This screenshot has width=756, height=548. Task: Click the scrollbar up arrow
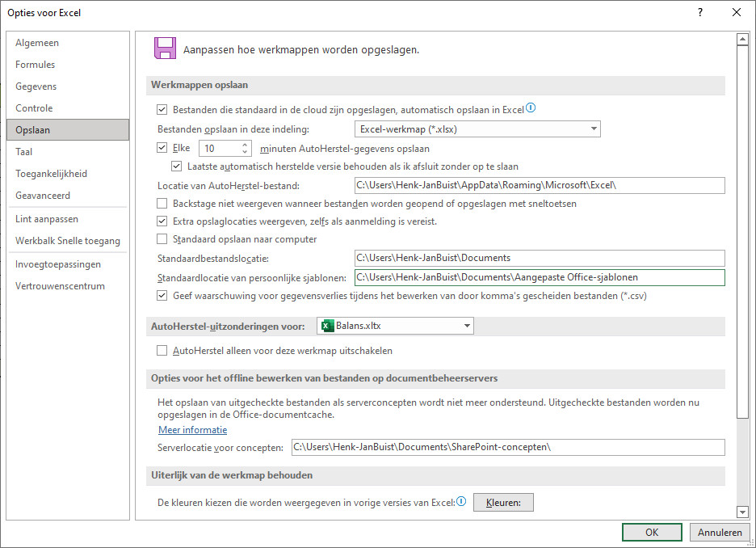(x=743, y=37)
